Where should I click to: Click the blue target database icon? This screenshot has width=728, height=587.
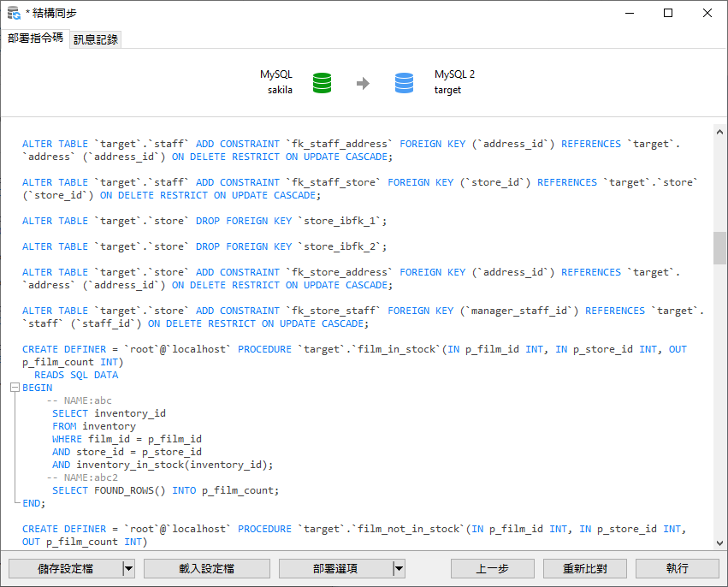tap(403, 83)
